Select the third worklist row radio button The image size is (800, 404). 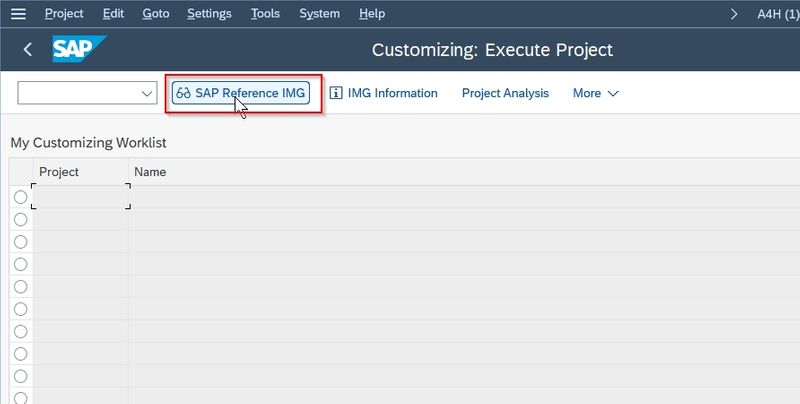coord(20,242)
